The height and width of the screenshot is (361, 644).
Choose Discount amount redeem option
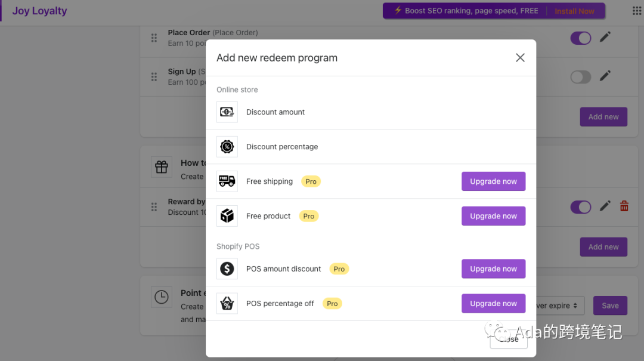tap(371, 112)
